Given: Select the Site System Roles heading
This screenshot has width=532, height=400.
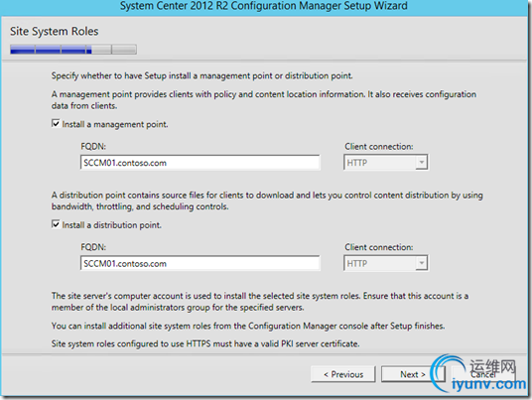Looking at the screenshot, I should [55, 31].
